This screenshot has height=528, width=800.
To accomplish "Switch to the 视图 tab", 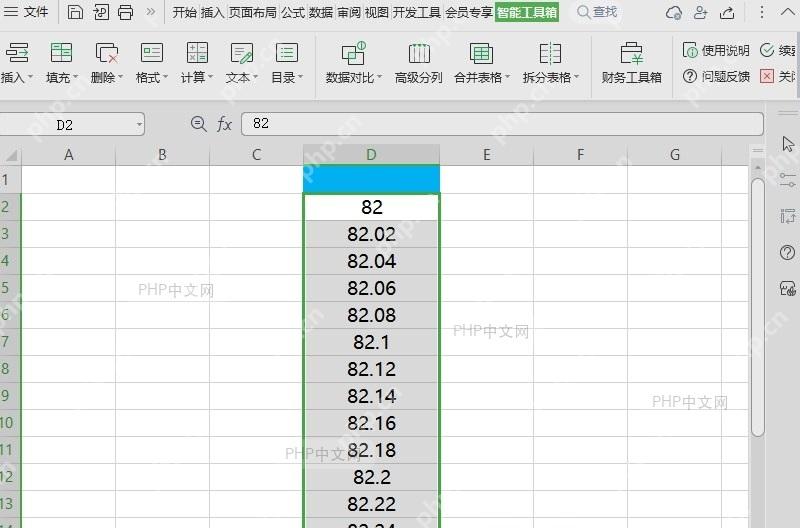I will (x=377, y=12).
